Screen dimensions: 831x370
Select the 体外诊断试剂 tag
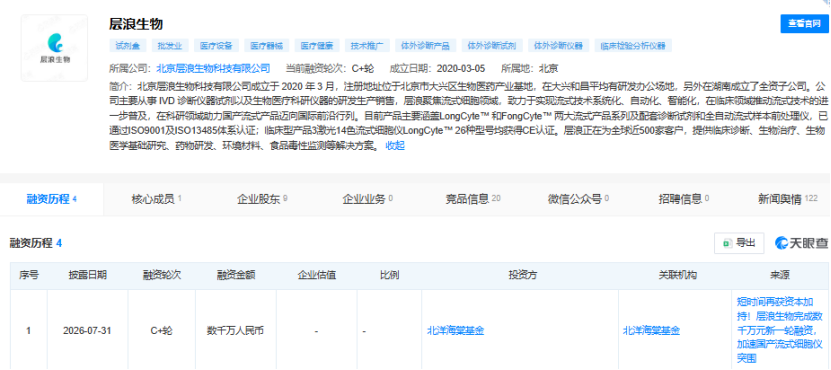492,46
